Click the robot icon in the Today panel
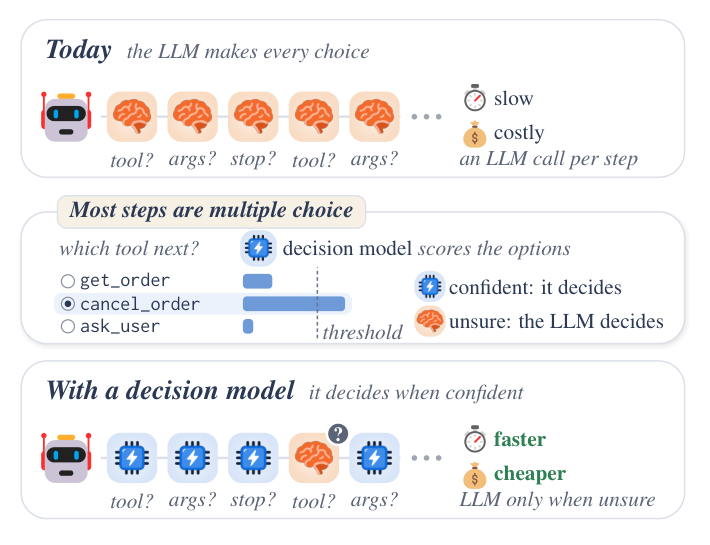The image size is (710, 545). point(66,117)
